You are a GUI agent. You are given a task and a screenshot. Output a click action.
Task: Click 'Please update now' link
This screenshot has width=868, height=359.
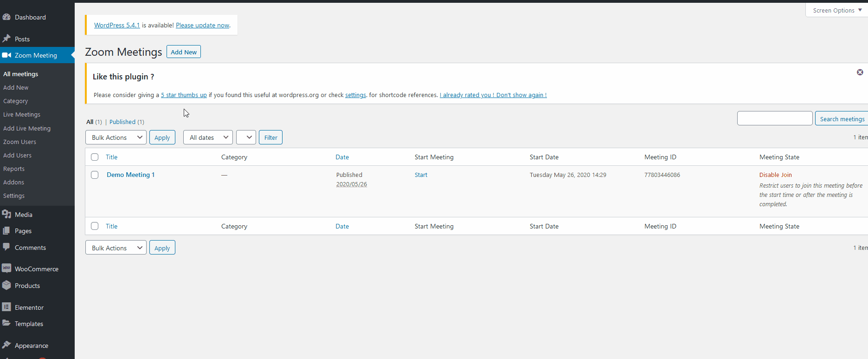pyautogui.click(x=203, y=25)
